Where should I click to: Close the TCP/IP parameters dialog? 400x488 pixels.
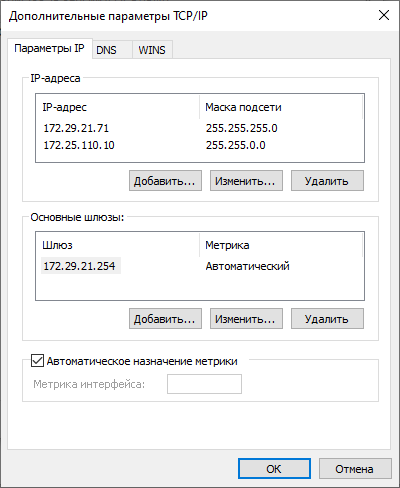[384, 15]
